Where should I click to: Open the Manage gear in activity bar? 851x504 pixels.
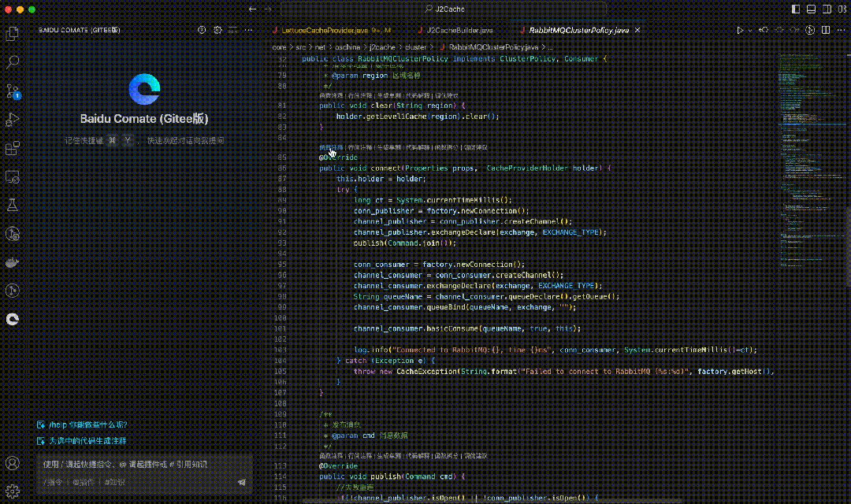(x=13, y=491)
